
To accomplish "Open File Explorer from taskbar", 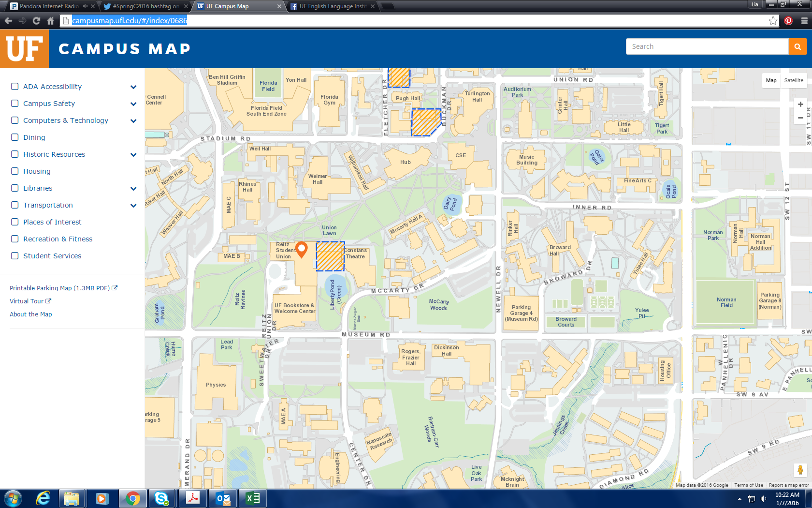I will tap(72, 498).
